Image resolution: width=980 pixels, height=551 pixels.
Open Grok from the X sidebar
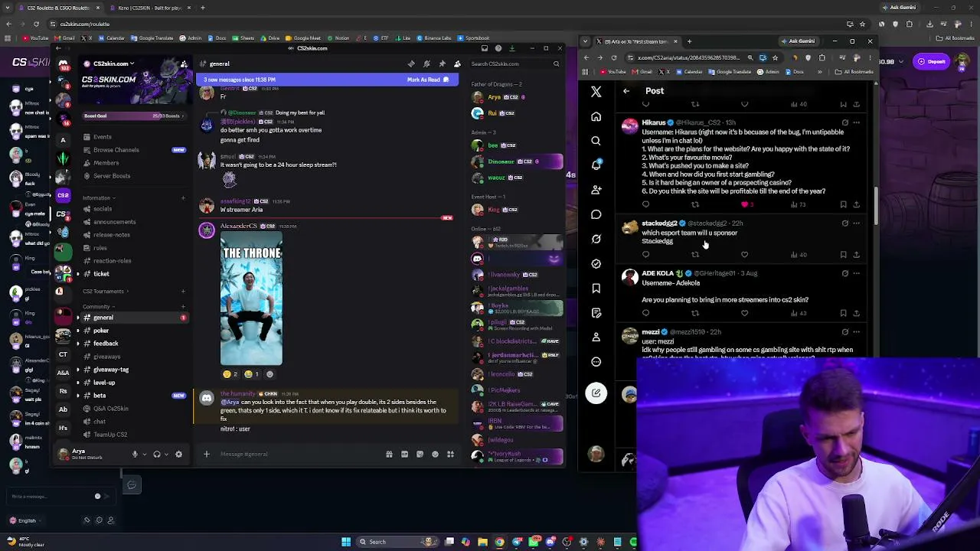[x=596, y=239]
